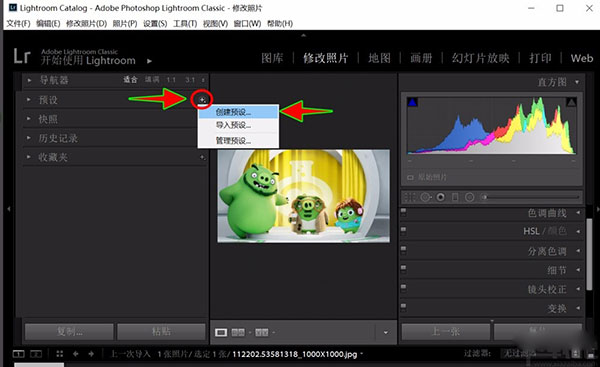Click filename 112202.53581318_1000X1000.jpg in filmstrip
Screen dimensions: 600x367
[295, 354]
